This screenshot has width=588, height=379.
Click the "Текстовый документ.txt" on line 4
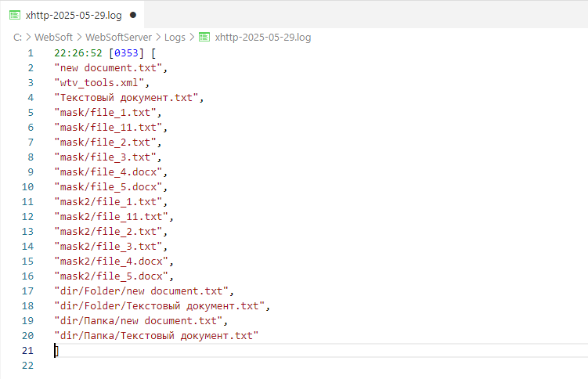point(126,98)
